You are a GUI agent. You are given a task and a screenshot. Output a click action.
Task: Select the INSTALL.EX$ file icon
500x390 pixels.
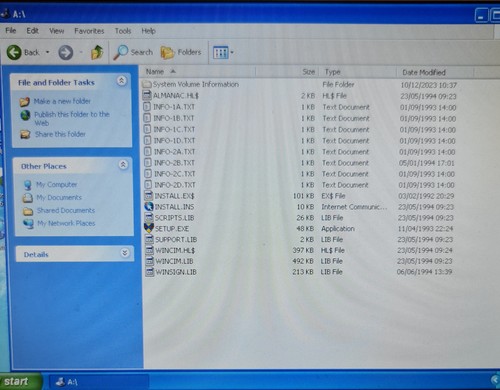coord(149,196)
